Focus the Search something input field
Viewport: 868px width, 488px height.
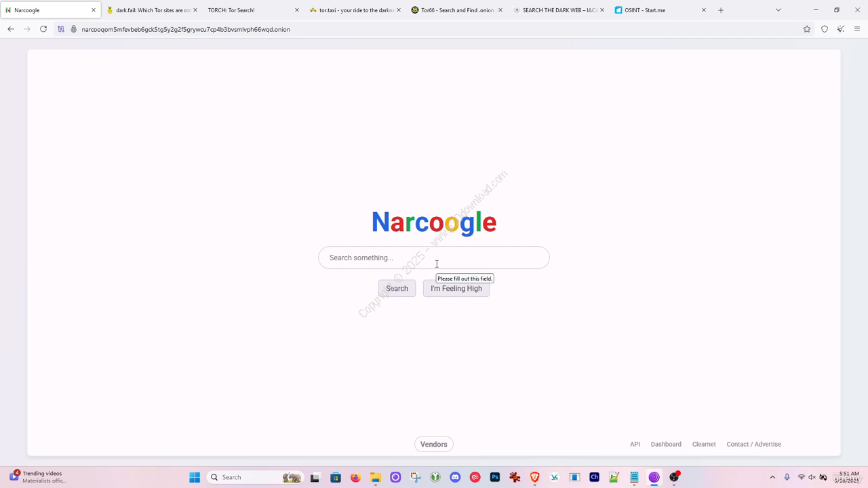[x=434, y=258]
